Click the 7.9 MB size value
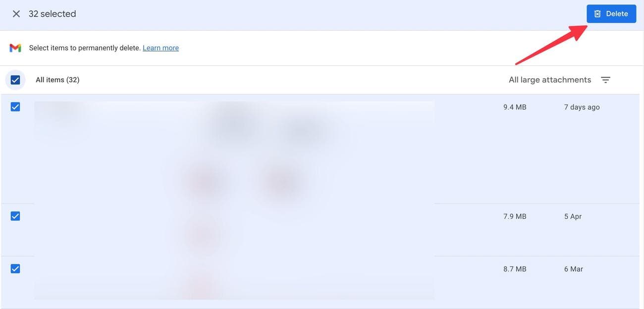This screenshot has height=309, width=644. [x=515, y=216]
